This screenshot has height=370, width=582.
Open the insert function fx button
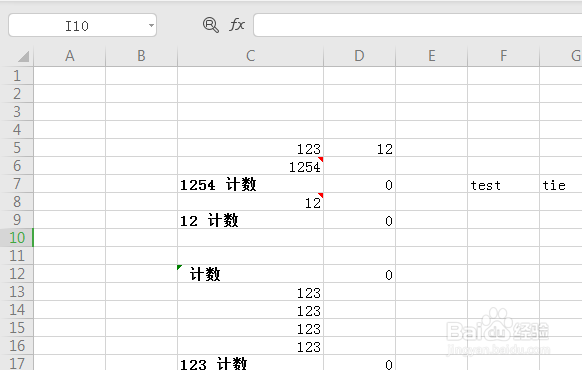pos(237,25)
